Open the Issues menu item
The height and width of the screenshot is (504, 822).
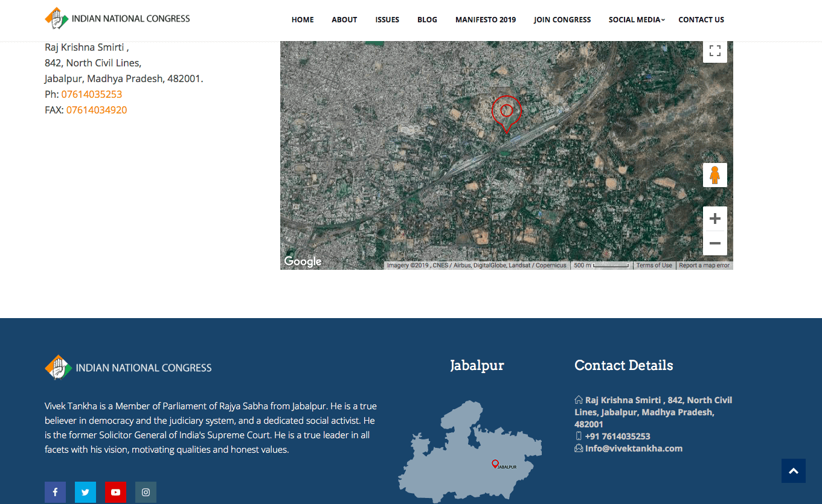click(387, 20)
